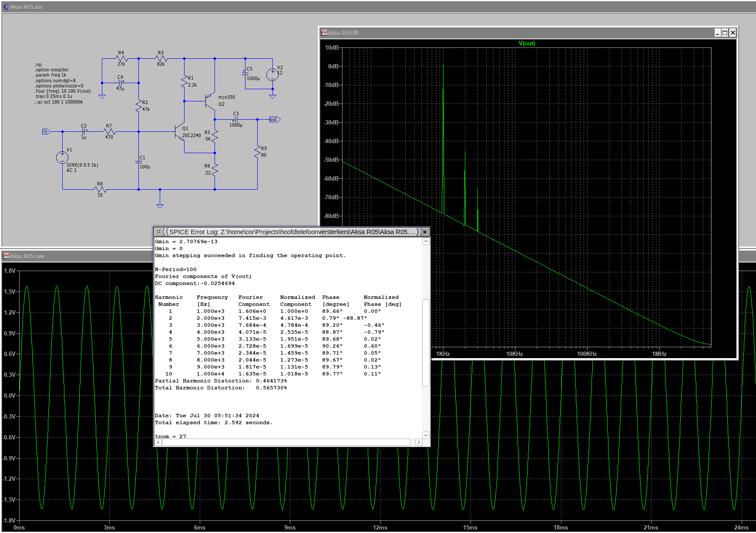Screen dimensions: 756x533
Task: Click the -50dB label on FFT vertical axis
Action: tap(331, 160)
